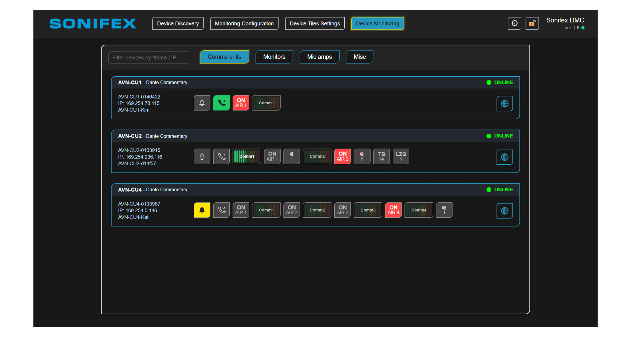Click the orange unlock padlock icon
This screenshot has width=644, height=341.
[532, 23]
